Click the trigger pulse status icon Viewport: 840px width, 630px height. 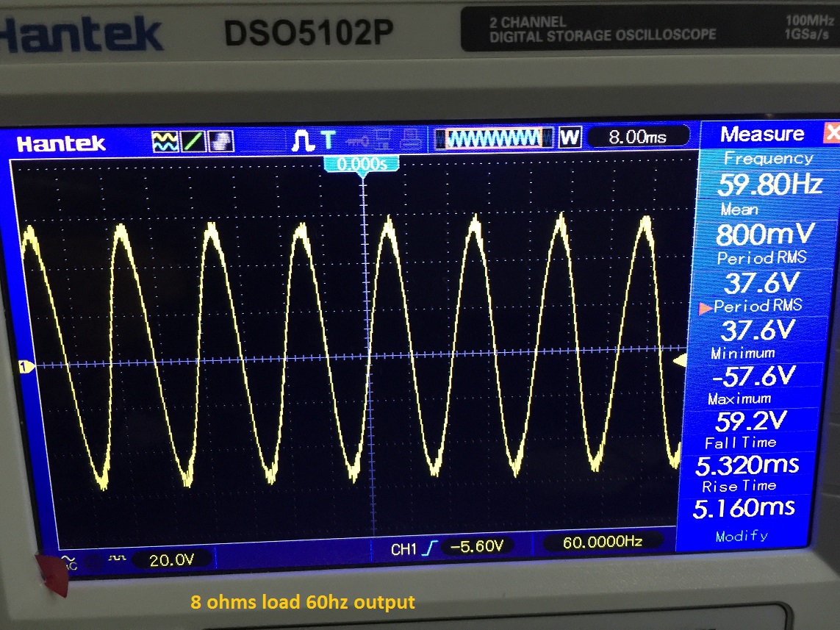tap(304, 141)
